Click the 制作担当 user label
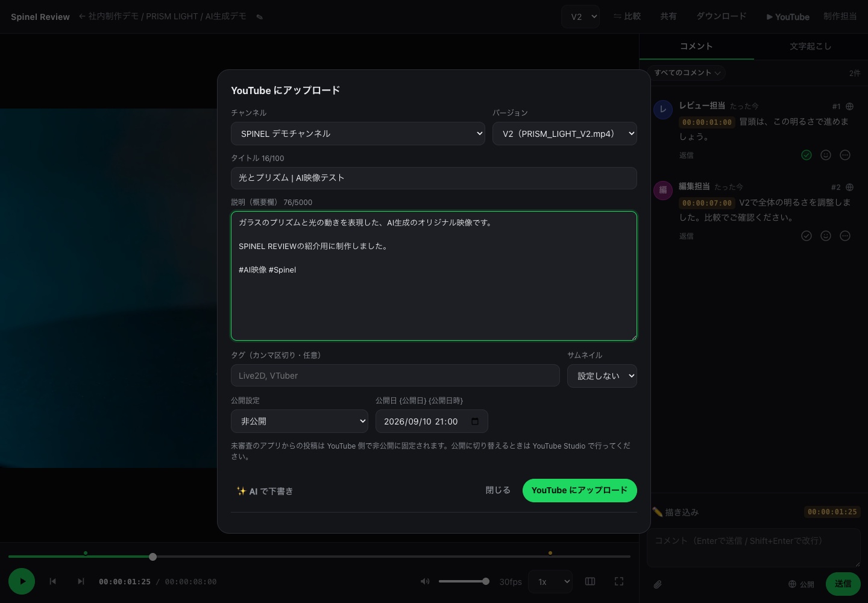This screenshot has width=868, height=603. [x=840, y=16]
